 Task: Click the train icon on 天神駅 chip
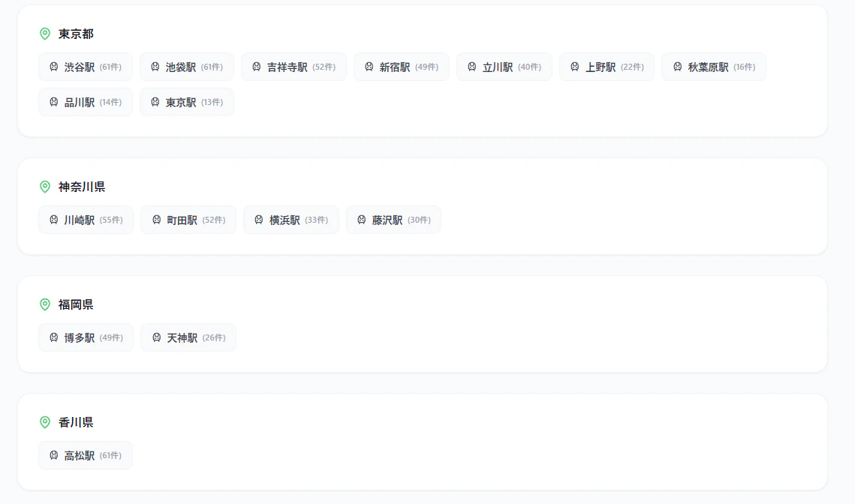[x=156, y=337]
